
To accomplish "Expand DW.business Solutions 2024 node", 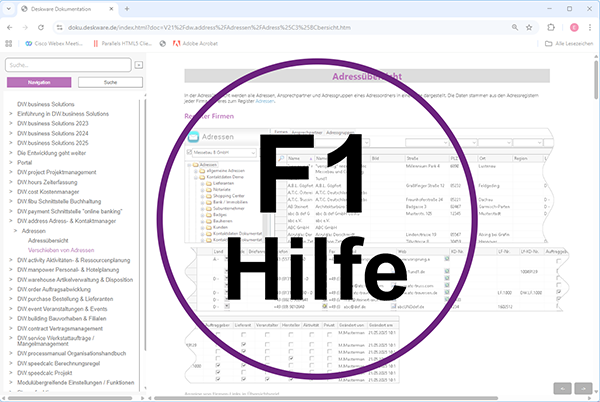I will point(11,133).
